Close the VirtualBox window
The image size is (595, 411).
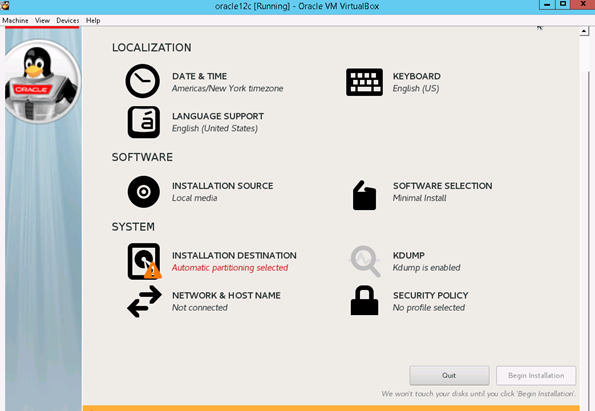click(x=583, y=5)
